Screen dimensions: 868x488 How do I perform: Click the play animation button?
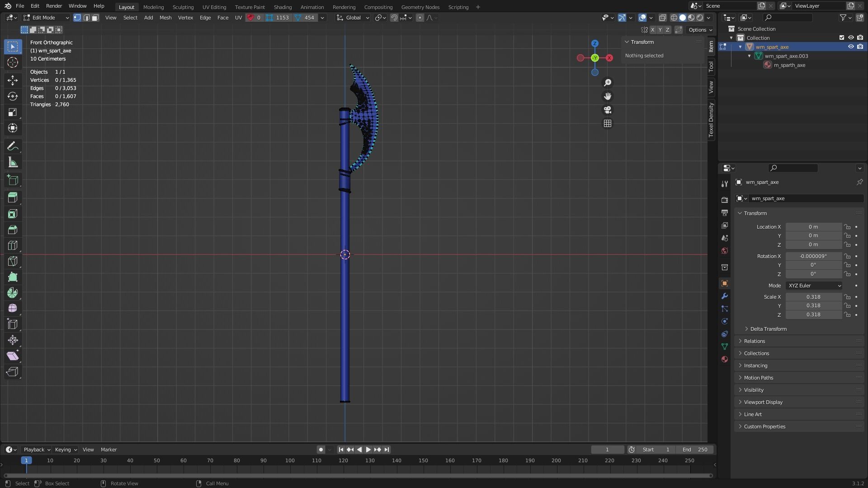pos(368,450)
